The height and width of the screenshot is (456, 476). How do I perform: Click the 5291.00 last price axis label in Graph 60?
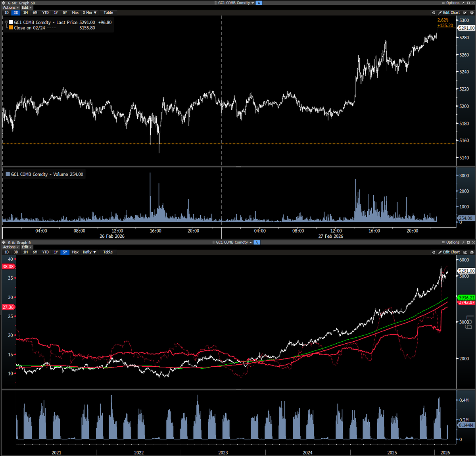tap(466, 28)
